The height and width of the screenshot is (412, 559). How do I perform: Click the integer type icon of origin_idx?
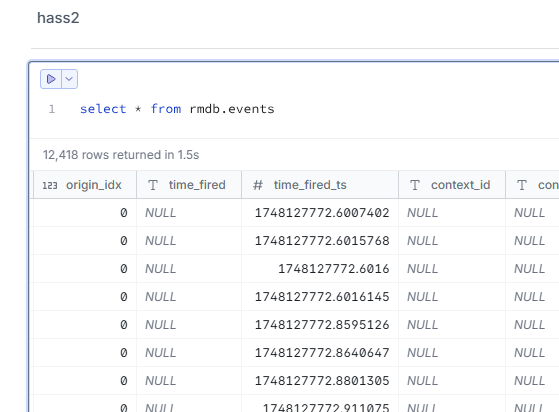[x=50, y=185]
